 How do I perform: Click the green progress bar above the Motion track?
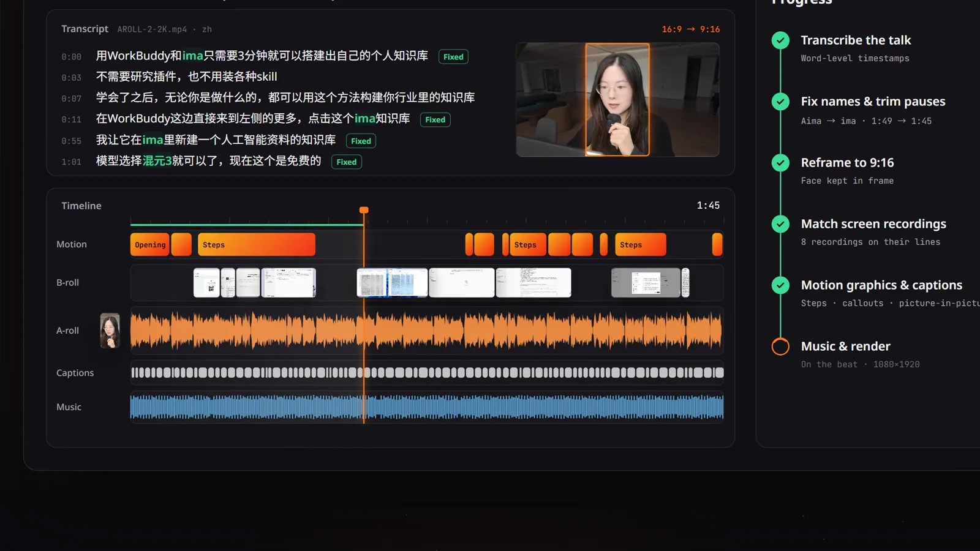[x=247, y=225]
